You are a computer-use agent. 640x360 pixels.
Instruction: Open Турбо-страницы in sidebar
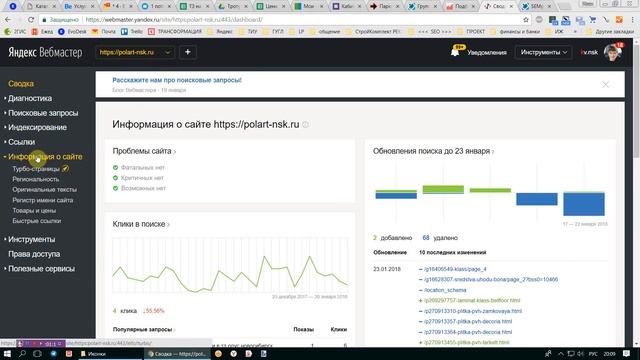point(36,169)
